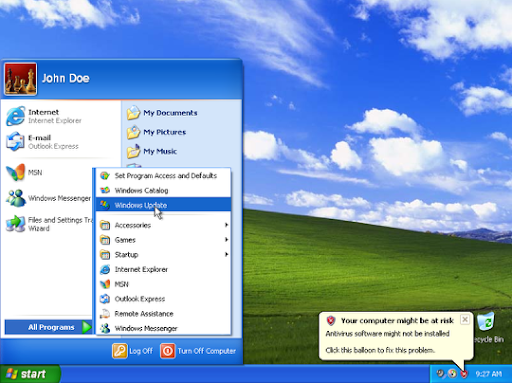Start Files and Settings Transfer Wizard
The width and height of the screenshot is (512, 383).
48,224
